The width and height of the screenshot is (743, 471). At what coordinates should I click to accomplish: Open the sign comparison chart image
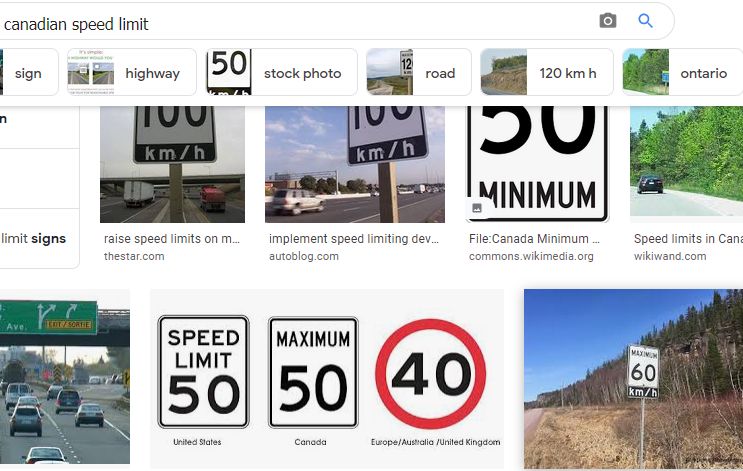click(327, 379)
